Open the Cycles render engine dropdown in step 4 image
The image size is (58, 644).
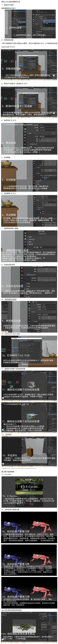coord(48,125)
